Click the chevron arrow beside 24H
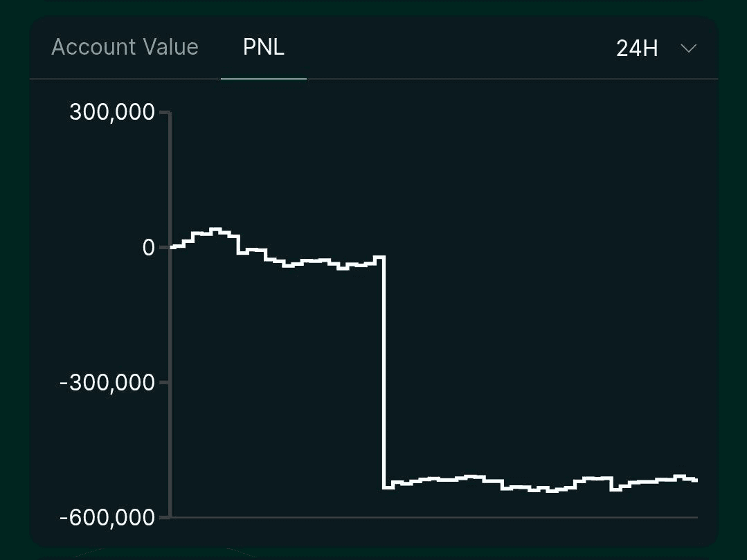 click(688, 48)
